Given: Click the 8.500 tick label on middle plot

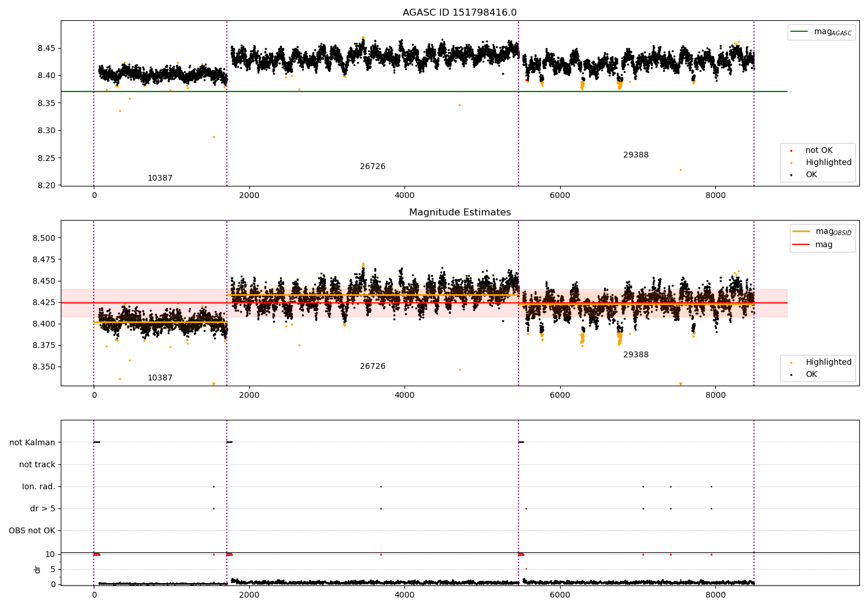Looking at the screenshot, I should [43, 239].
